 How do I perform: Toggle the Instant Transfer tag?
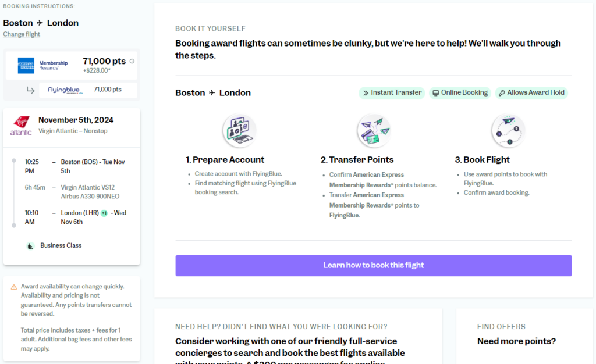392,92
